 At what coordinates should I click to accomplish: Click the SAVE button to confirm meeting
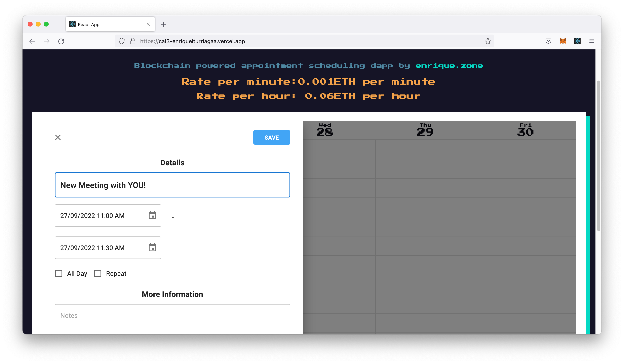point(272,137)
